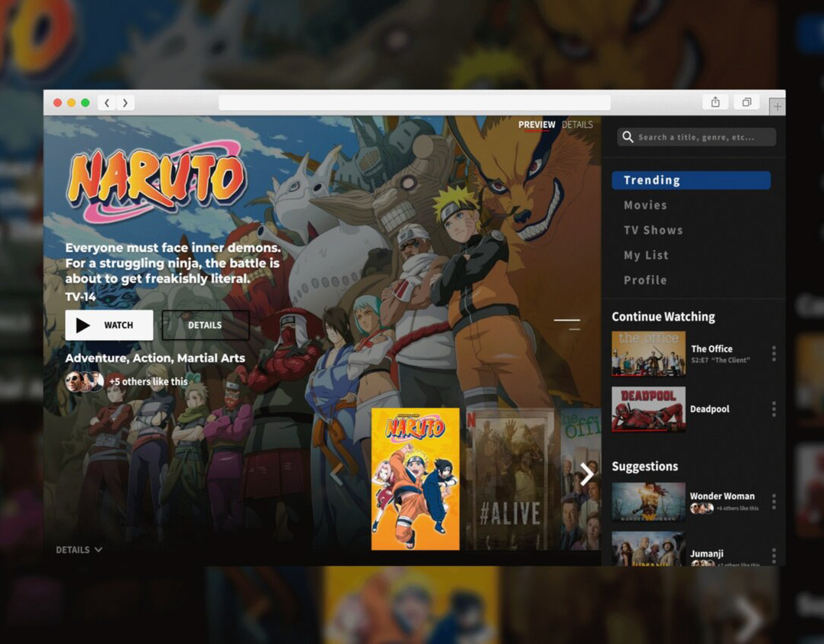The width and height of the screenshot is (824, 644).
Task: Open Movies in the sidebar
Action: pyautogui.click(x=645, y=205)
